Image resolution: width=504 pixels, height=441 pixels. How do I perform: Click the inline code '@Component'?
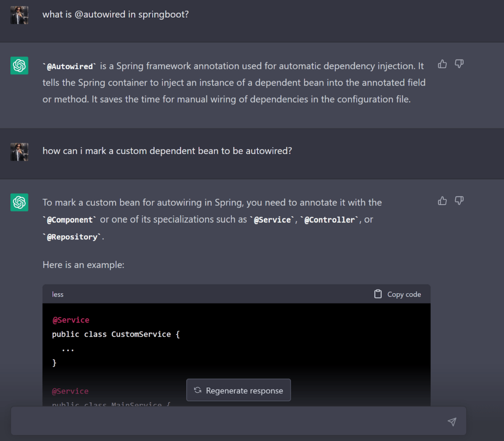(x=69, y=220)
